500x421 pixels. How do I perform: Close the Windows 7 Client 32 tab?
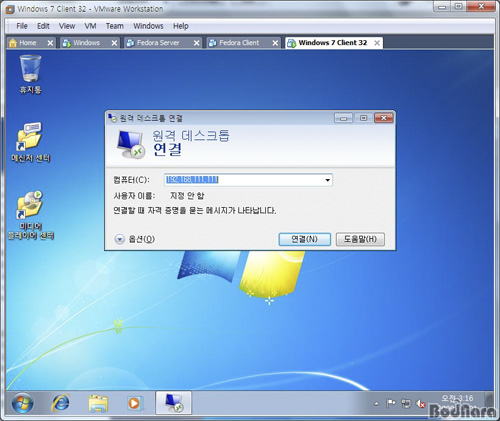pos(377,43)
